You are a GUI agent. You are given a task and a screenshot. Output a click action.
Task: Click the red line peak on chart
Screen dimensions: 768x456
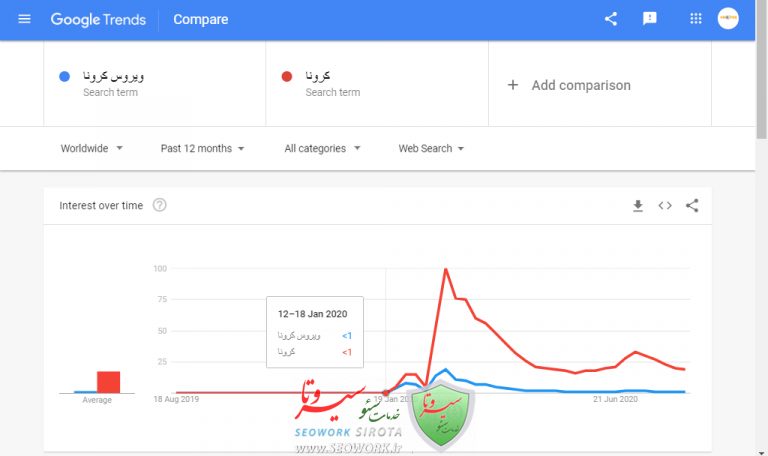(445, 269)
